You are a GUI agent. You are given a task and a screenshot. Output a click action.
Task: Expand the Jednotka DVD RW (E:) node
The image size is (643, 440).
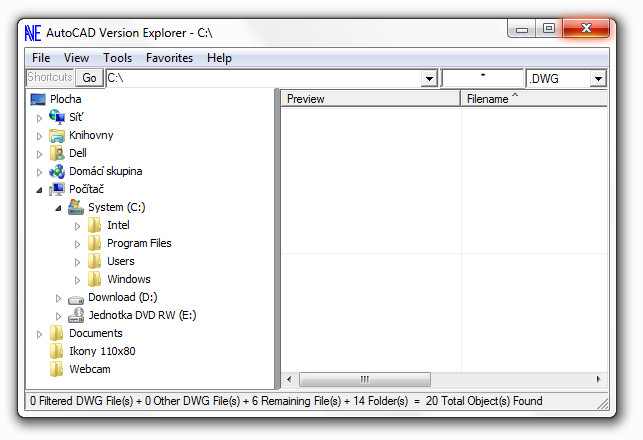click(x=58, y=316)
